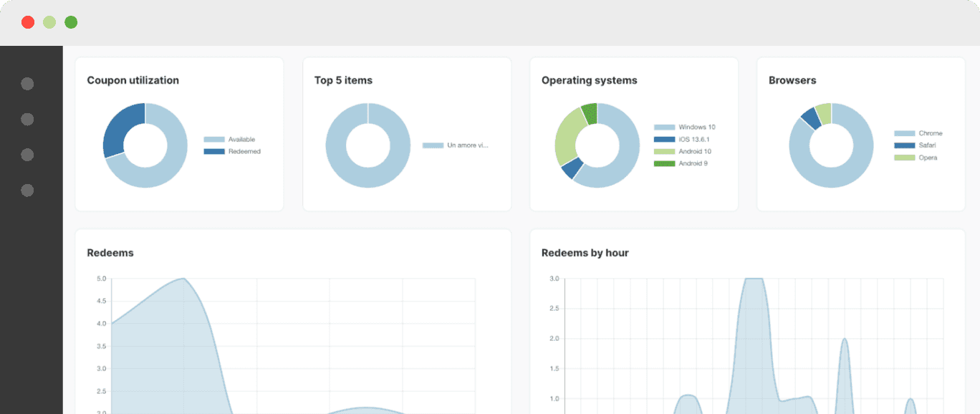
Task: Click the 1.0 axis label in Redeems by hour
Action: coord(554,399)
